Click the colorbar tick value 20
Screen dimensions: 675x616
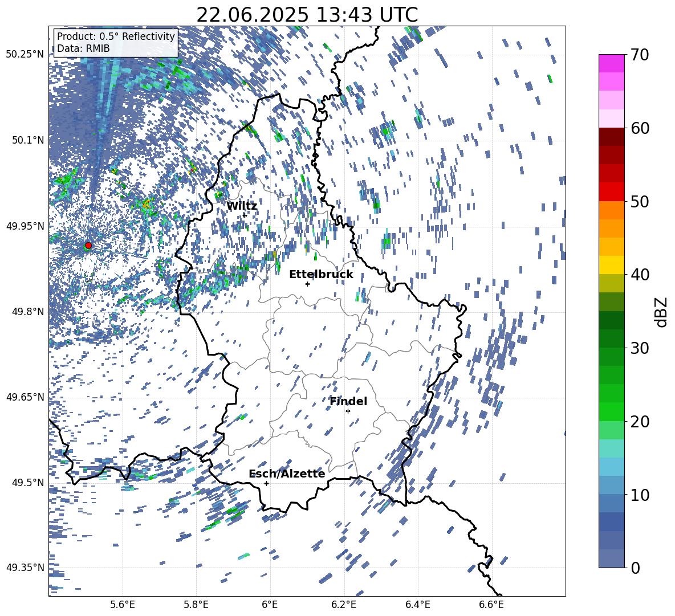[x=640, y=422]
